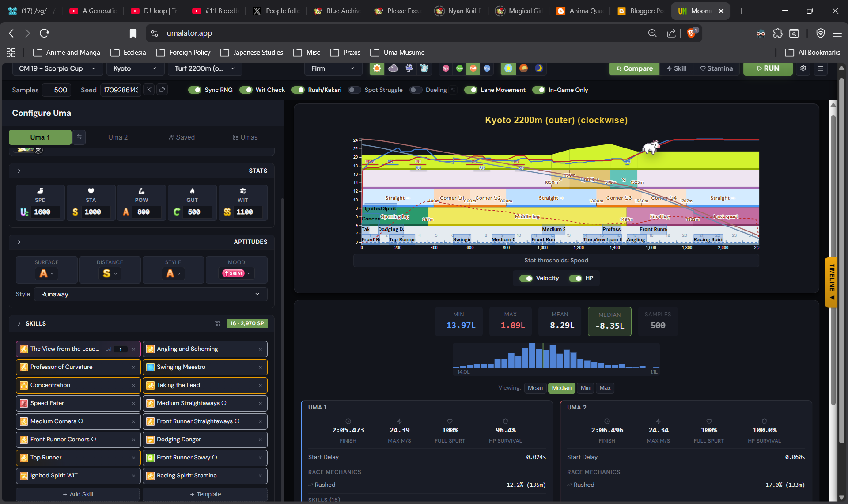Click the Samples input field
Image resolution: width=848 pixels, height=504 pixels.
point(57,90)
